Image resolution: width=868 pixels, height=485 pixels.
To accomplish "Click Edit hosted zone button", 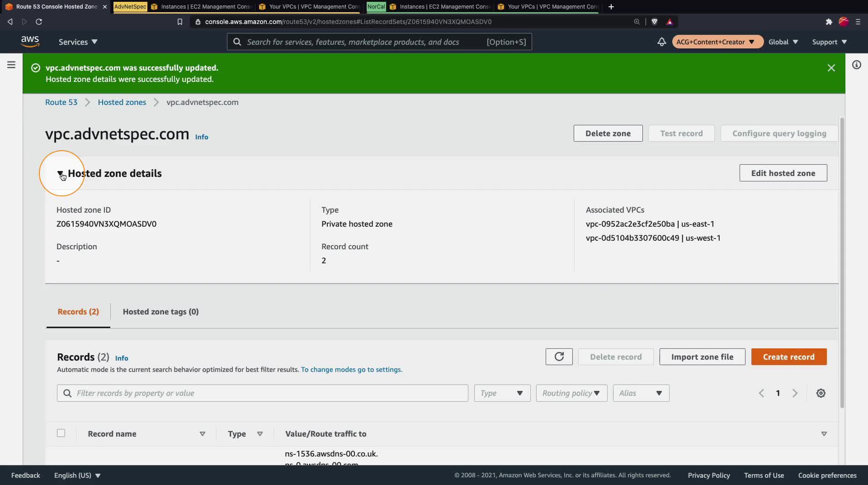I will (x=783, y=173).
